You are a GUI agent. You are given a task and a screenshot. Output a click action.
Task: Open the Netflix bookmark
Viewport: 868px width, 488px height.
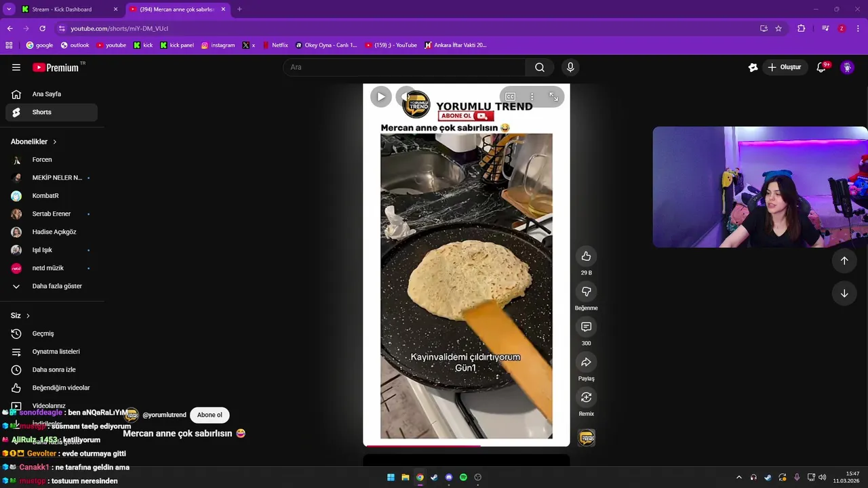[275, 45]
